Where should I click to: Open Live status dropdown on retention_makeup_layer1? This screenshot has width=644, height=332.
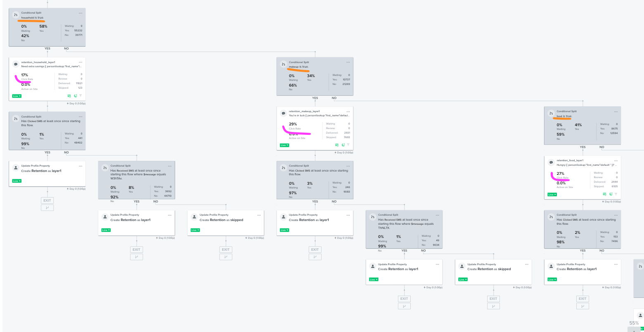tap(284, 145)
